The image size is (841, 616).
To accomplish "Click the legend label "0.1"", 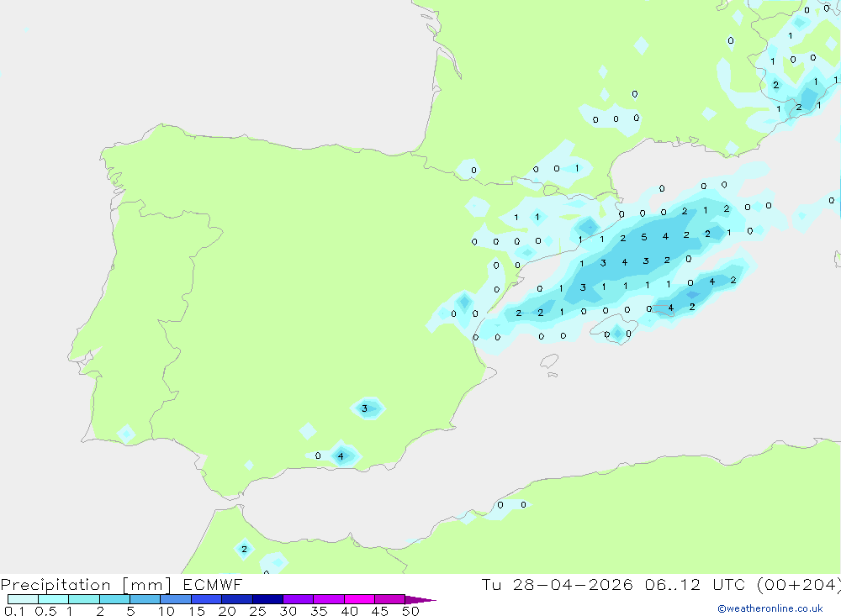I will point(14,611).
